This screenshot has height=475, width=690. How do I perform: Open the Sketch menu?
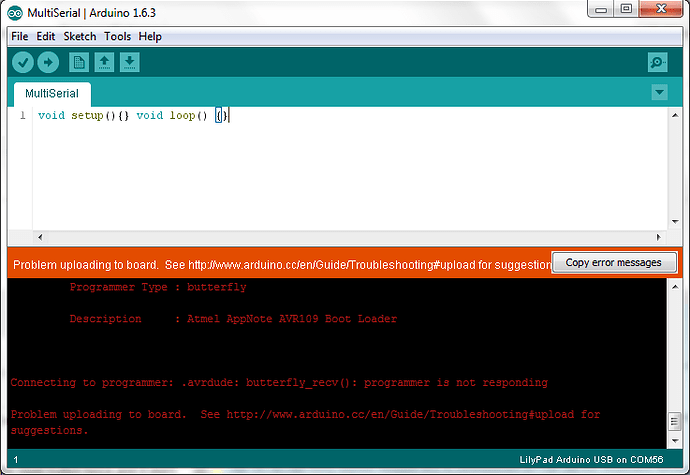(x=80, y=37)
